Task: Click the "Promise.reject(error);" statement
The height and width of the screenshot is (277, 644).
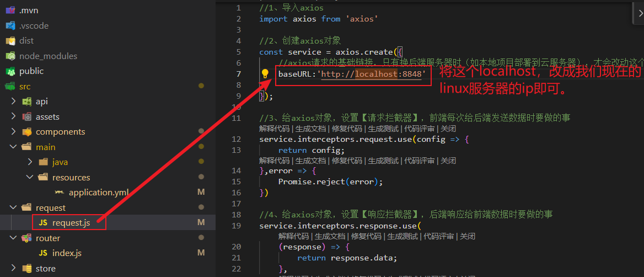Action: pos(331,182)
